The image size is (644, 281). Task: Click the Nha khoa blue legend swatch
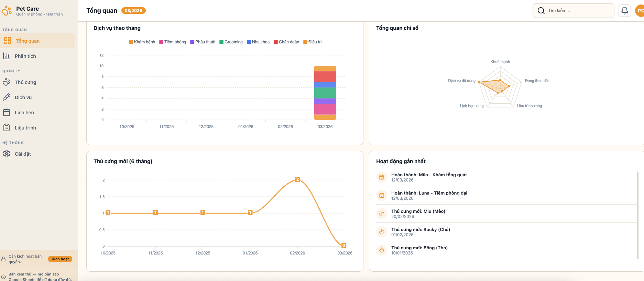coord(249,42)
